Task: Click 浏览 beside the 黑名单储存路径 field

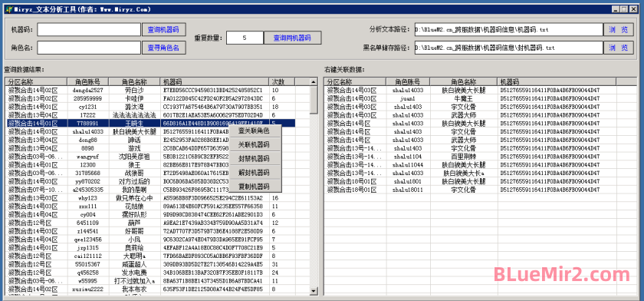Action: (619, 48)
